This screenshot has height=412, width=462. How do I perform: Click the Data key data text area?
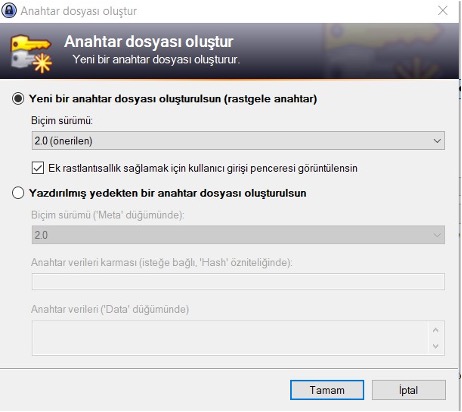(x=231, y=338)
